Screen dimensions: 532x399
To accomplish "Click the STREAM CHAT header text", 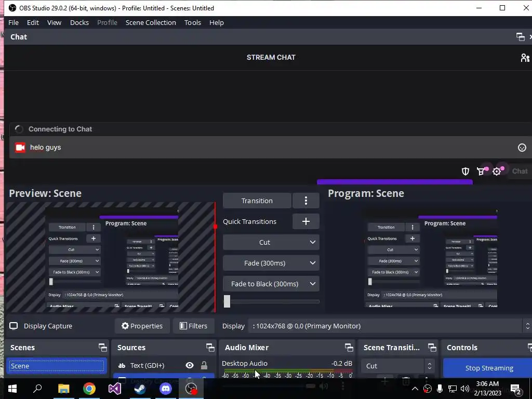I will click(271, 58).
